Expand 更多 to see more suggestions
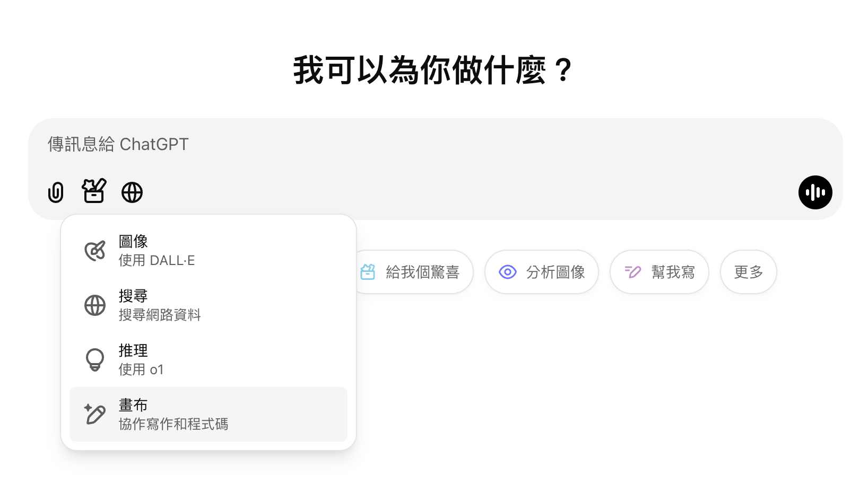Screen dimensions: 868x494 tap(748, 272)
